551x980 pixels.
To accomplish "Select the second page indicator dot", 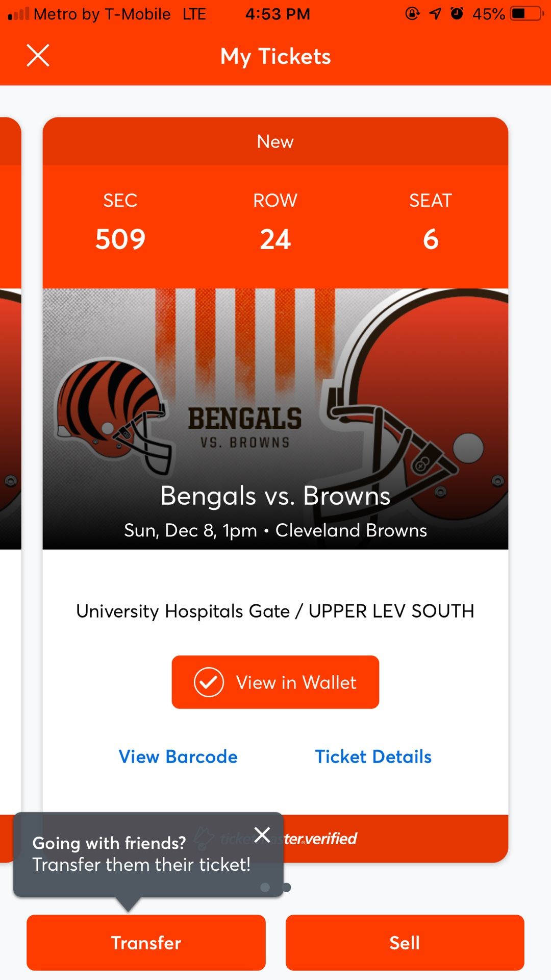I will pyautogui.click(x=287, y=888).
